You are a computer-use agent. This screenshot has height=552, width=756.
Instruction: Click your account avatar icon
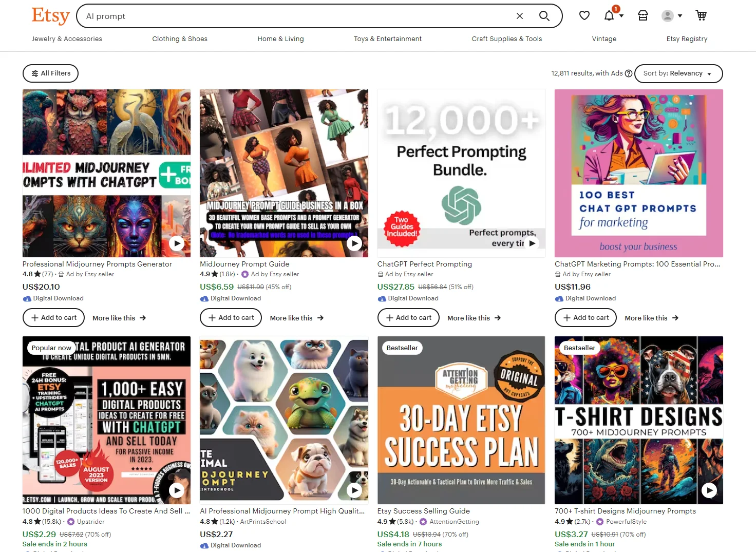tap(668, 16)
